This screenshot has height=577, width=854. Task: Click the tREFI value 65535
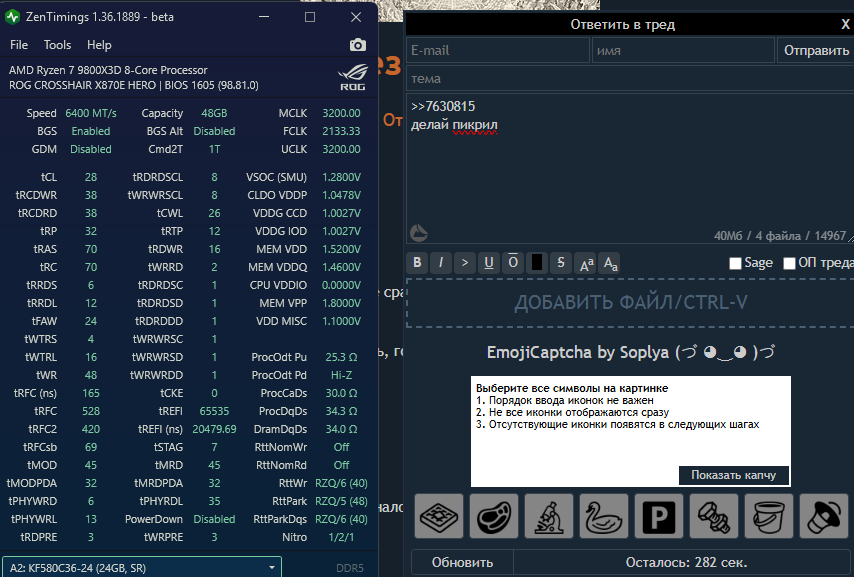214,411
